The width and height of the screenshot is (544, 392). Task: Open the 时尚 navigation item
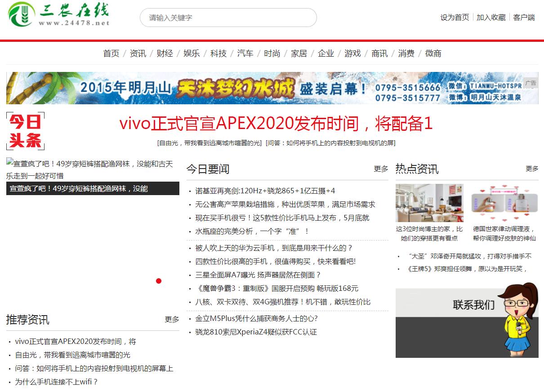[272, 53]
